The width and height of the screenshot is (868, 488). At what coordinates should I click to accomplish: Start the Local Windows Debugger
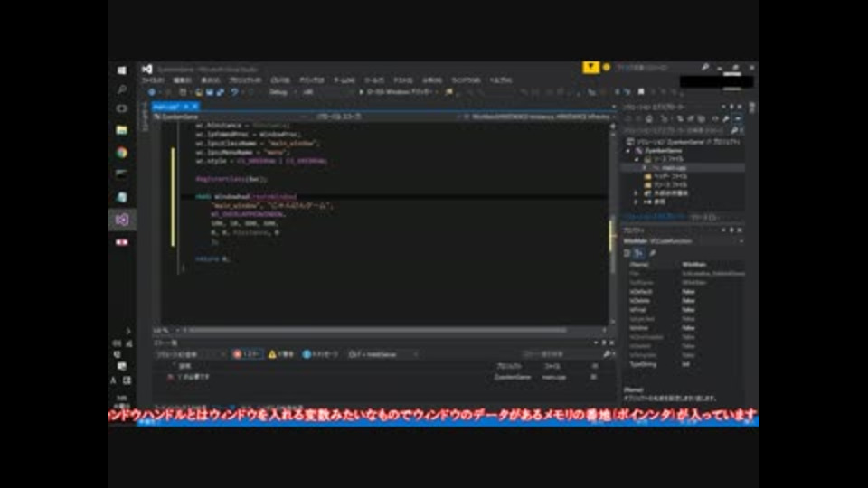point(398,92)
